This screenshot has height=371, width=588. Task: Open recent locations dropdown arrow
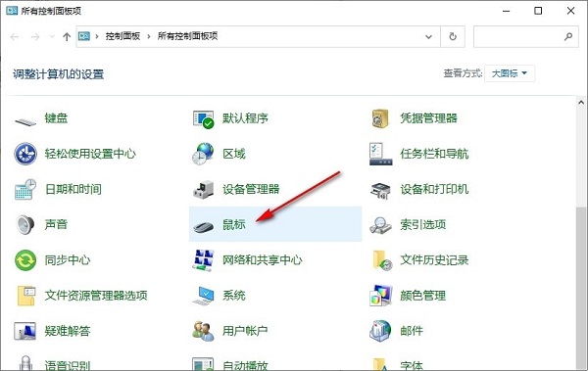click(x=52, y=37)
